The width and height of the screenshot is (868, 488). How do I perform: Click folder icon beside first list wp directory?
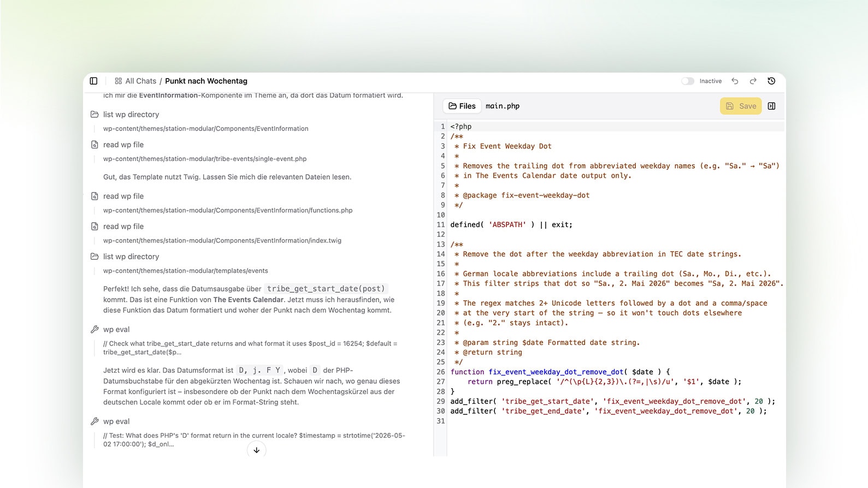(95, 114)
